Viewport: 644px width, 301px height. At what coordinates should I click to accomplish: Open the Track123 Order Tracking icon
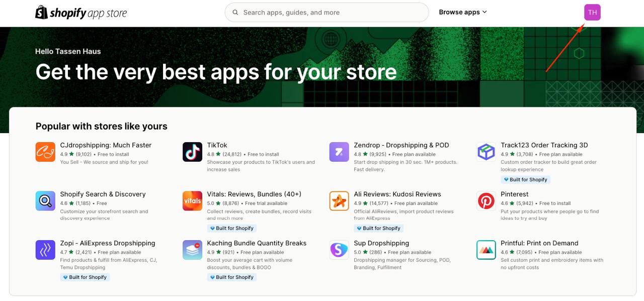click(x=486, y=151)
